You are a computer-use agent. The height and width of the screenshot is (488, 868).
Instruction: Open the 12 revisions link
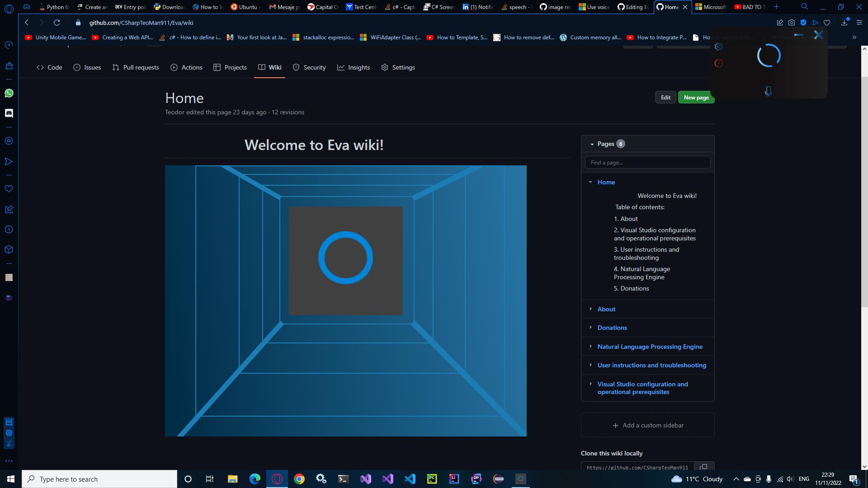(288, 112)
